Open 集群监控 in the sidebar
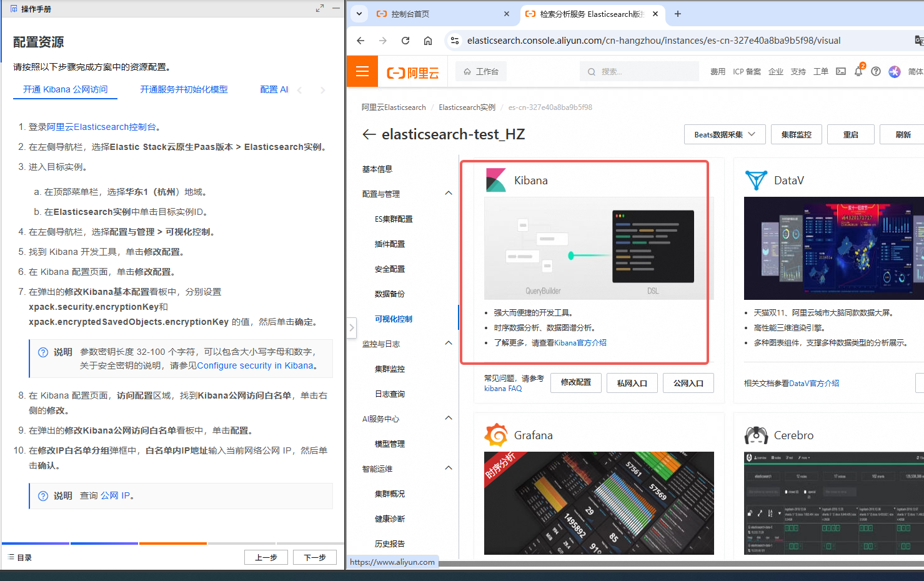This screenshot has width=924, height=581. 390,369
